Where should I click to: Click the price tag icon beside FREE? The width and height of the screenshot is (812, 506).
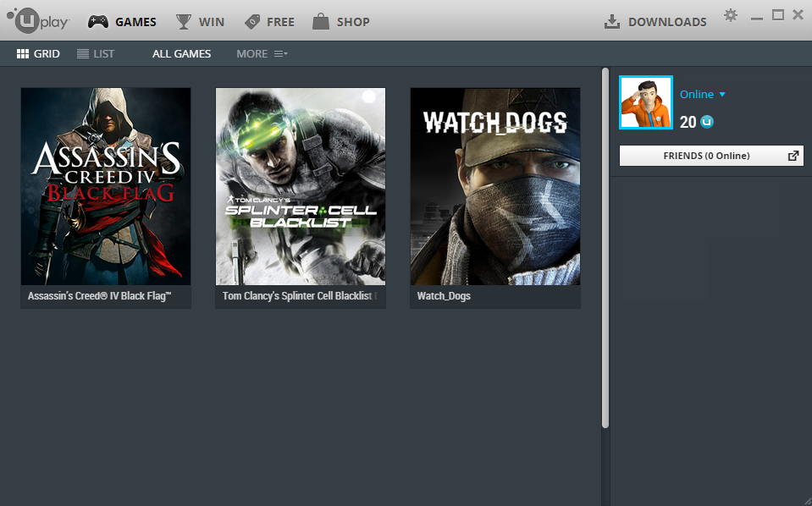(252, 22)
